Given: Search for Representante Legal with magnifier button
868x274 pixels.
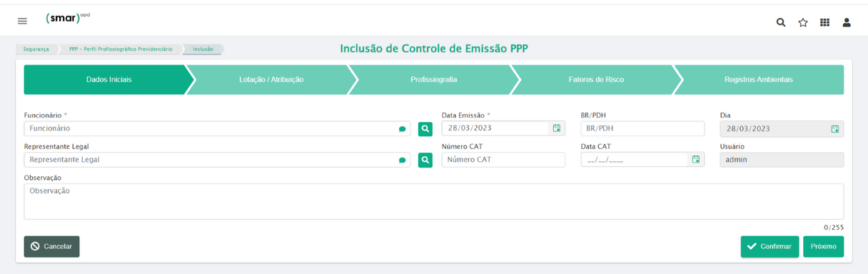Looking at the screenshot, I should [x=425, y=160].
